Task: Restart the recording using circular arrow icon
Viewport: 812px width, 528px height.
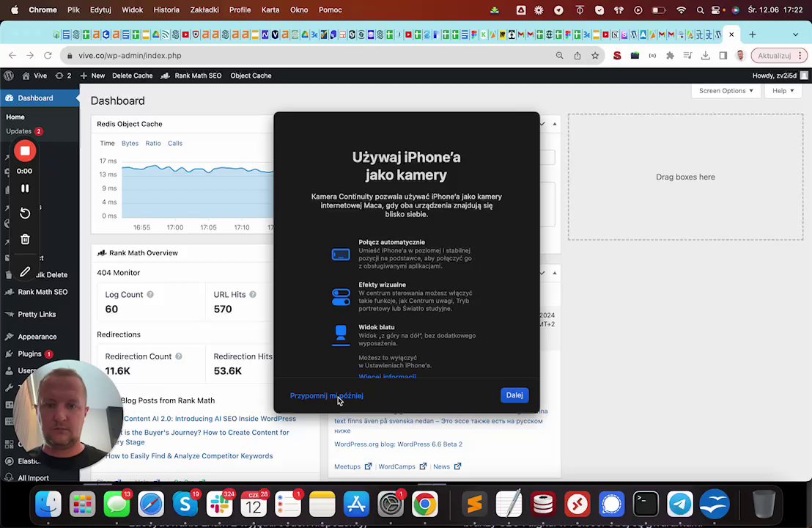Action: (25, 213)
